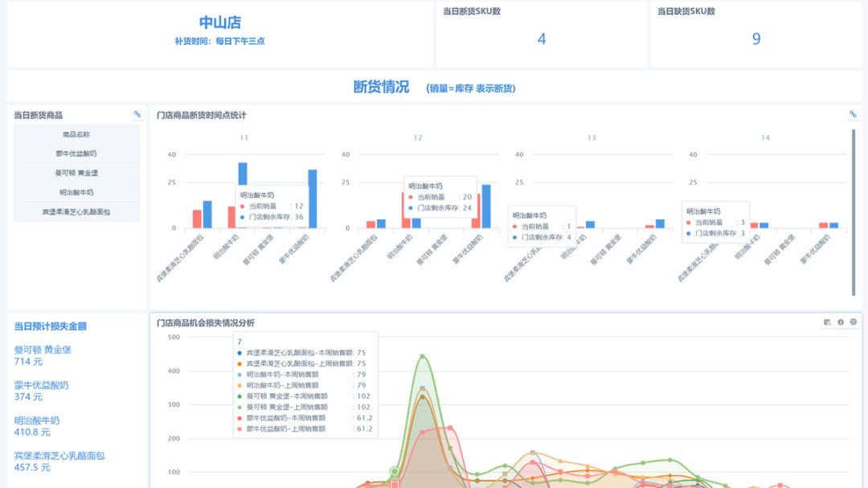
Task: Open gear settings on 门店商品机会损失情况分析 chart
Action: click(x=853, y=322)
